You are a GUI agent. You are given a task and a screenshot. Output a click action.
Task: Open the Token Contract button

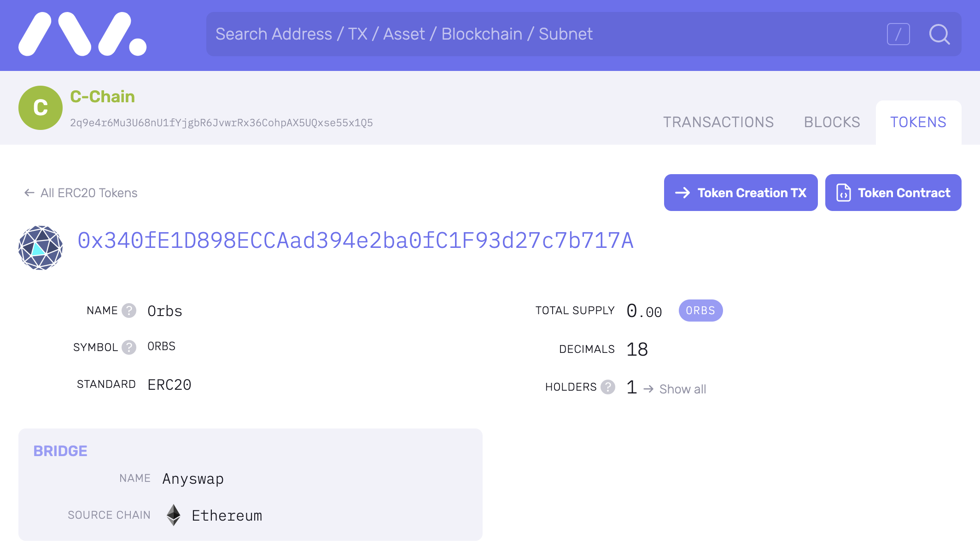pos(893,193)
